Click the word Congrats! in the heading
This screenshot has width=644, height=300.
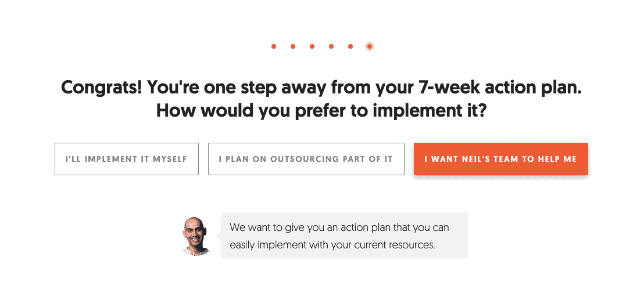pyautogui.click(x=102, y=88)
